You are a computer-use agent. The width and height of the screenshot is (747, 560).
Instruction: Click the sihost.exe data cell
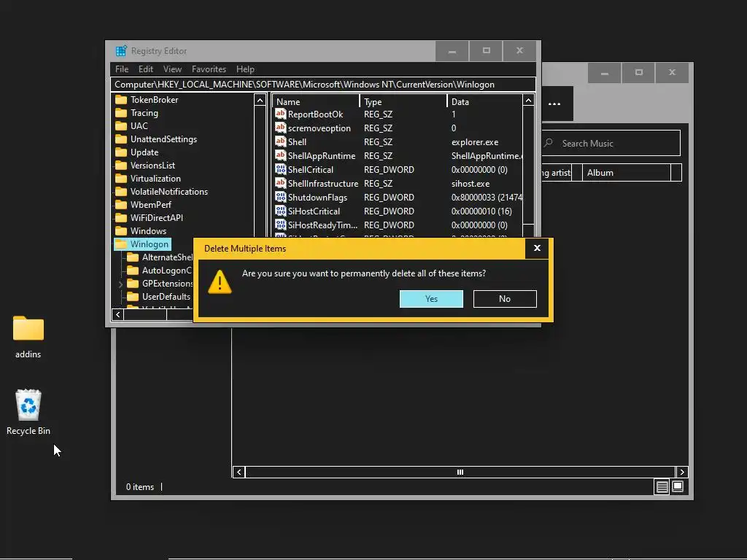click(x=471, y=183)
